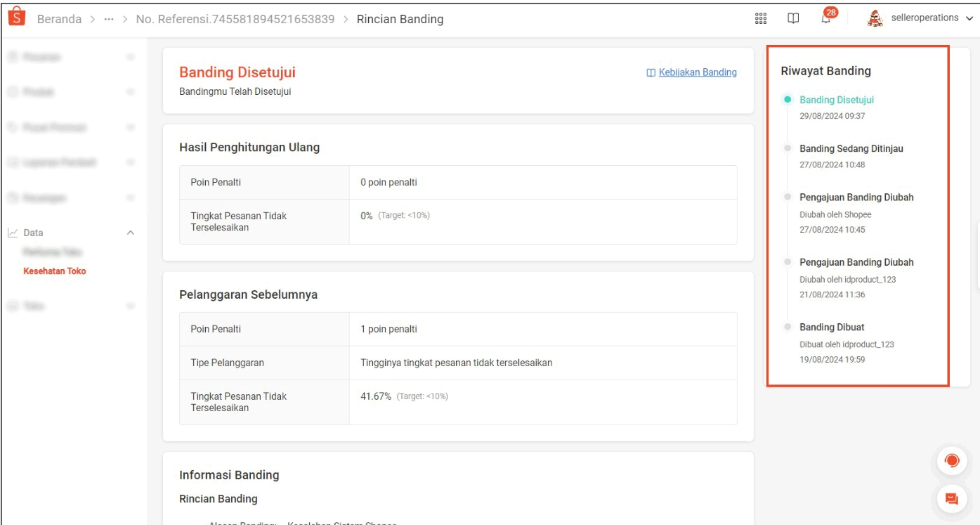Viewport: 980px width, 525px height.
Task: Open the book icon in the top bar
Action: [x=793, y=19]
